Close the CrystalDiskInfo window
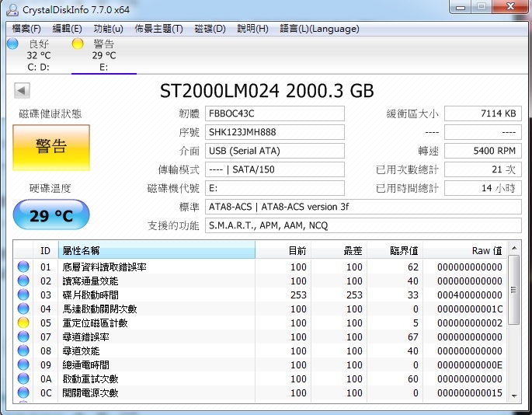532x415 pixels. click(510, 7)
